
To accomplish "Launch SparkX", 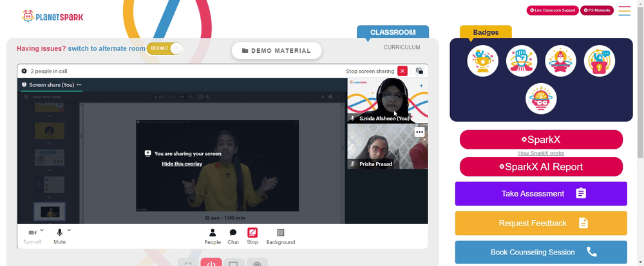I will coord(541,140).
